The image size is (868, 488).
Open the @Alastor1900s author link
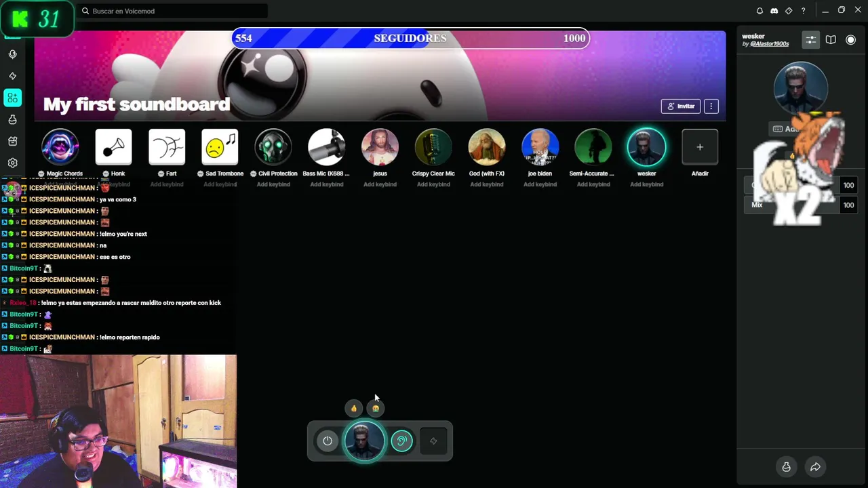click(x=770, y=44)
